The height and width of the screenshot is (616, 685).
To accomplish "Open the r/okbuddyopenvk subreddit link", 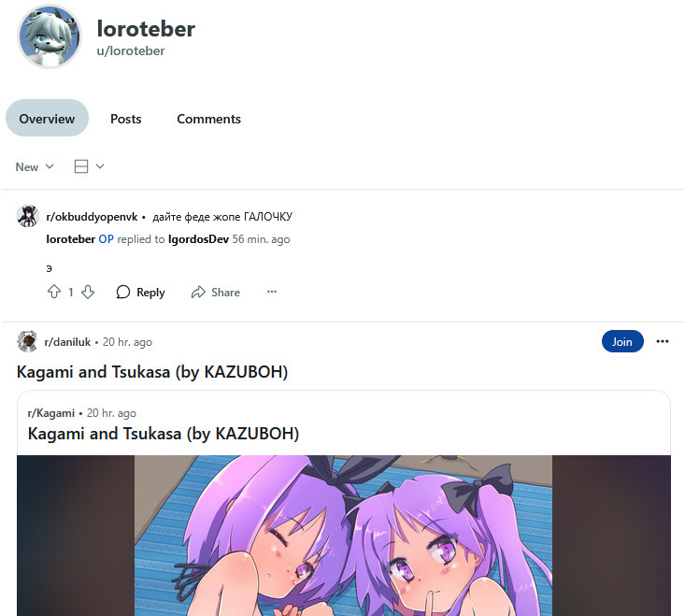I will point(92,217).
